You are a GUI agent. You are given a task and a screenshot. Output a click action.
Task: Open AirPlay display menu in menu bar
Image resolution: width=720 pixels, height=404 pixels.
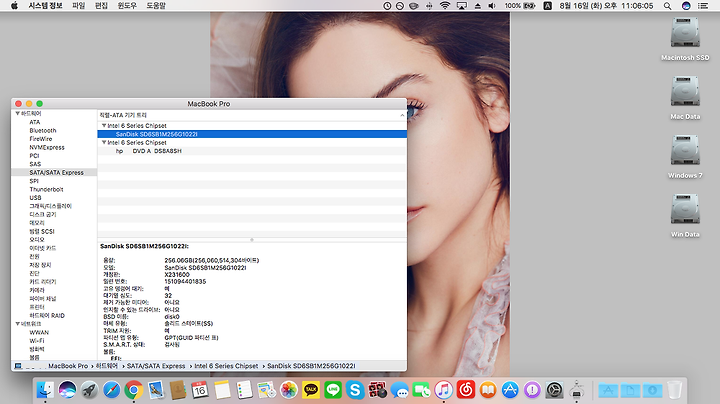(461, 6)
